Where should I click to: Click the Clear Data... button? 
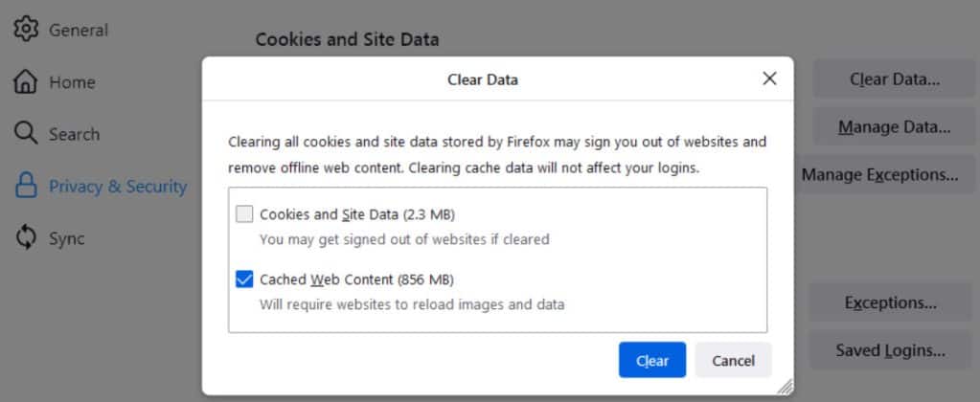pos(894,78)
